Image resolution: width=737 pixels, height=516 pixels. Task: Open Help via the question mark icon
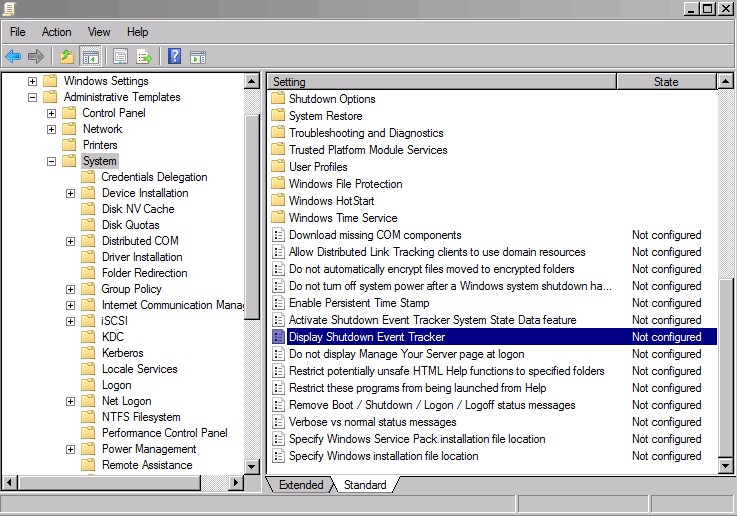coord(174,57)
